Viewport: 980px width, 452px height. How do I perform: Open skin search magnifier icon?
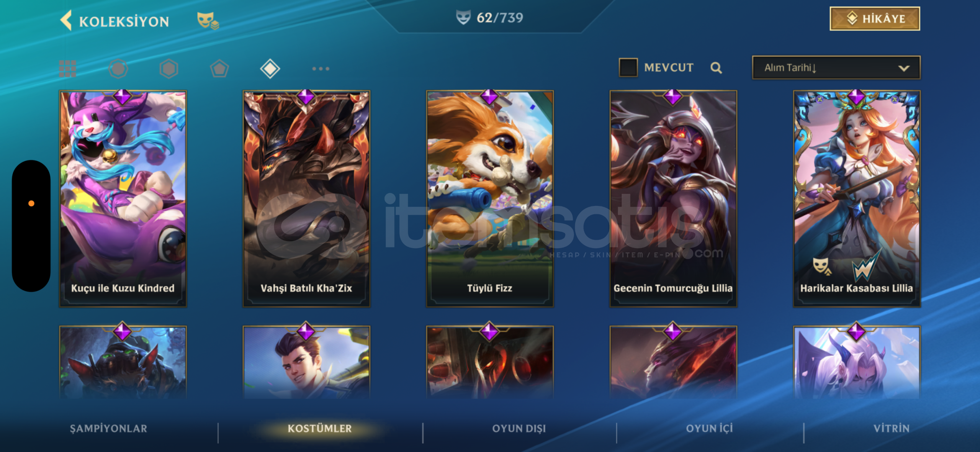pos(716,68)
